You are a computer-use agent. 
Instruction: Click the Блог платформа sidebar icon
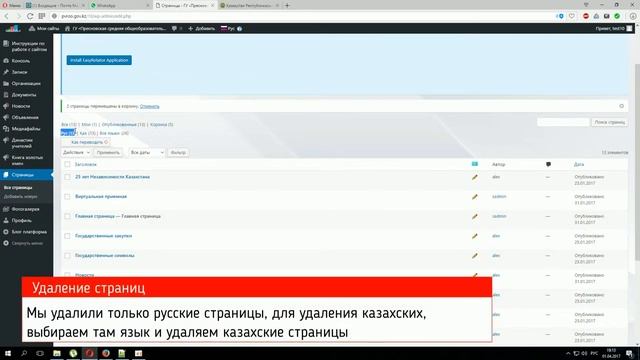(6, 232)
